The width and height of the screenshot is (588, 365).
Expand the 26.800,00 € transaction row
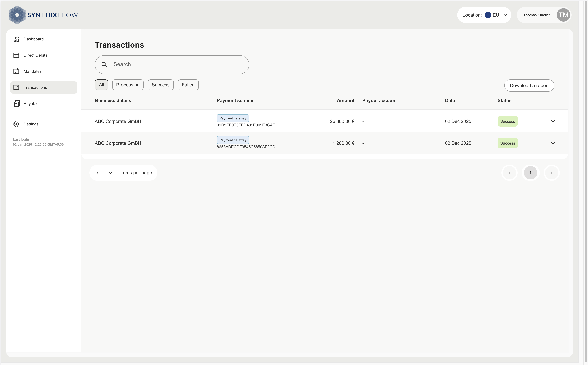click(553, 121)
